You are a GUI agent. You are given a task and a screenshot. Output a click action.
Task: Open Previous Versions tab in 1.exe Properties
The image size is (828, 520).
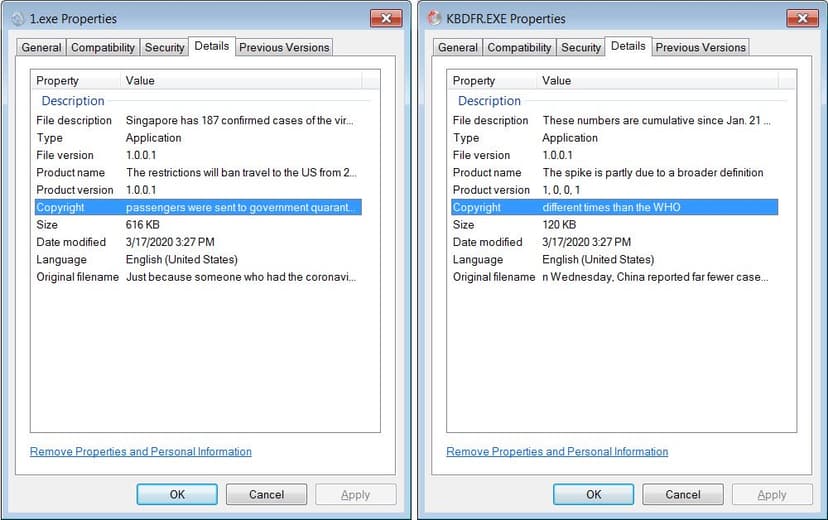pos(284,48)
